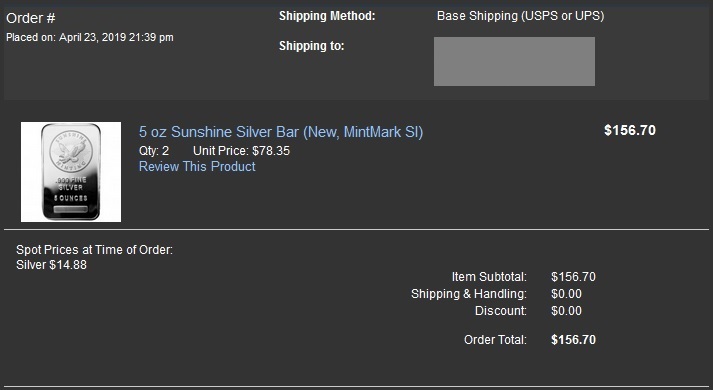Screen dimensions: 713x390
Task: Open the 5 oz Sunshine Silver Bar product link
Action: [281, 132]
